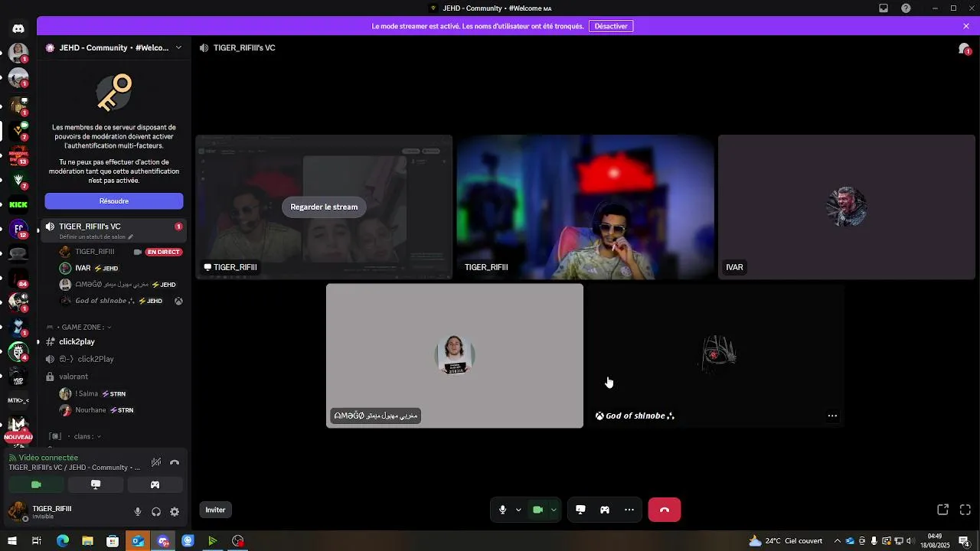Open Outlook from taskbar
Viewport: 980px width, 551px height.
point(138,541)
